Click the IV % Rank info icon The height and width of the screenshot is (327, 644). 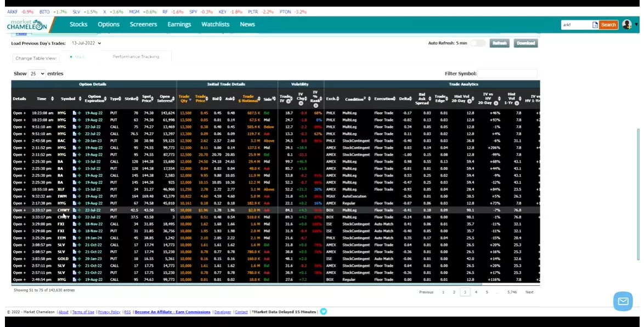pos(315,106)
